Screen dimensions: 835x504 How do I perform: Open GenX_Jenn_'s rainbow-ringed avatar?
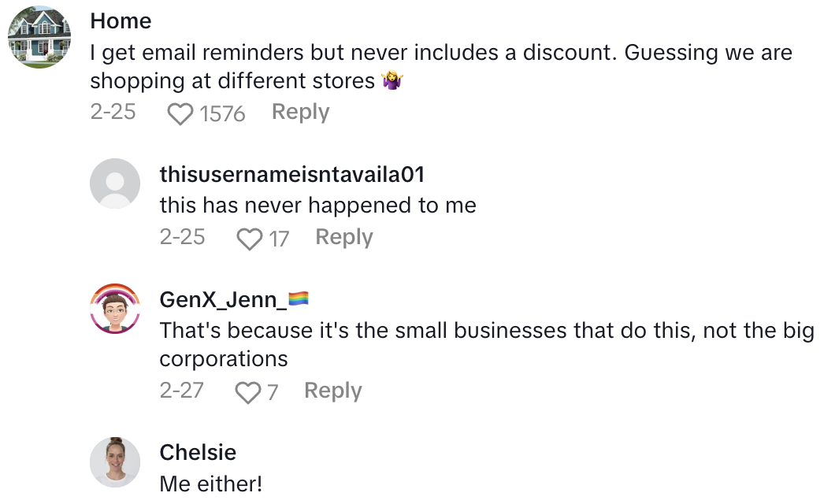[115, 308]
